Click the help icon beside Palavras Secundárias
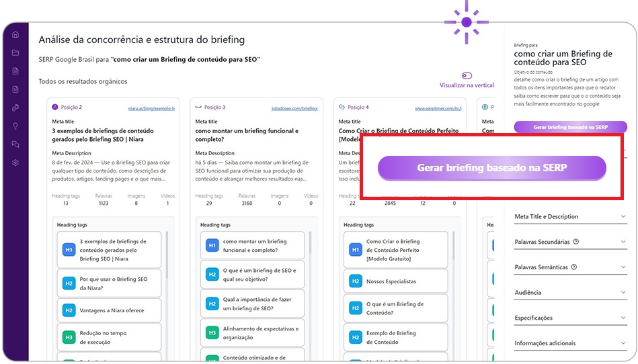Viewport: 638px width, 364px height. [576, 242]
